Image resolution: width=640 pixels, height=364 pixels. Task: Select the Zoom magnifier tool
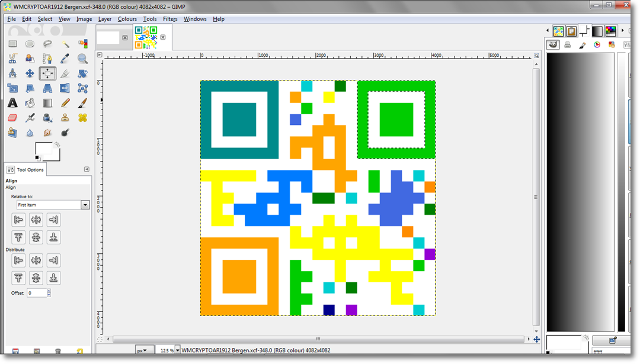(x=82, y=59)
